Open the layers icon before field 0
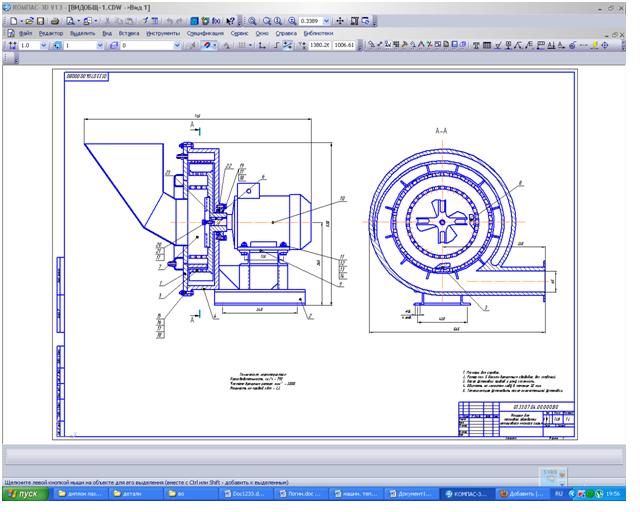 pyautogui.click(x=115, y=45)
